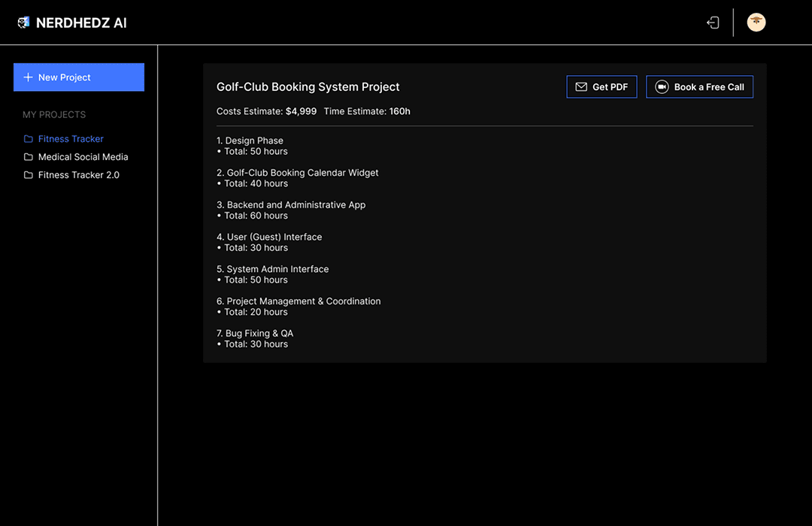Click the plus icon on New Project
The width and height of the screenshot is (812, 526).
click(x=27, y=77)
